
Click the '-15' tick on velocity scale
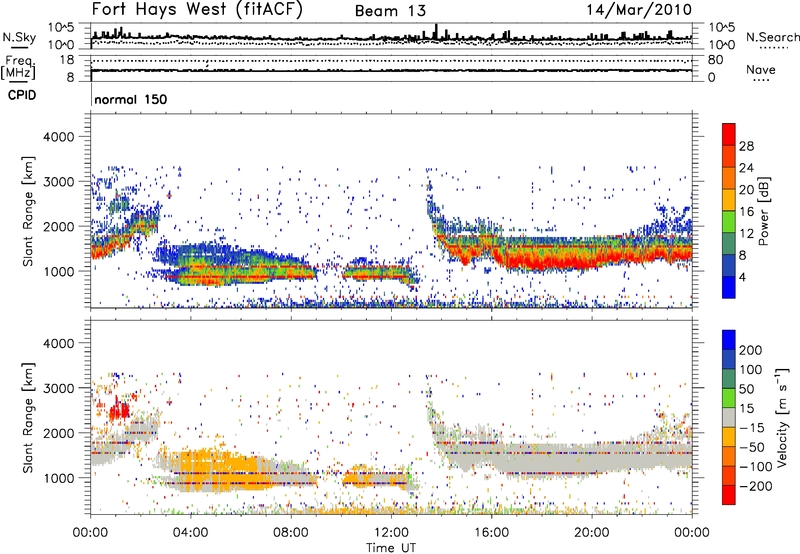tap(752, 428)
